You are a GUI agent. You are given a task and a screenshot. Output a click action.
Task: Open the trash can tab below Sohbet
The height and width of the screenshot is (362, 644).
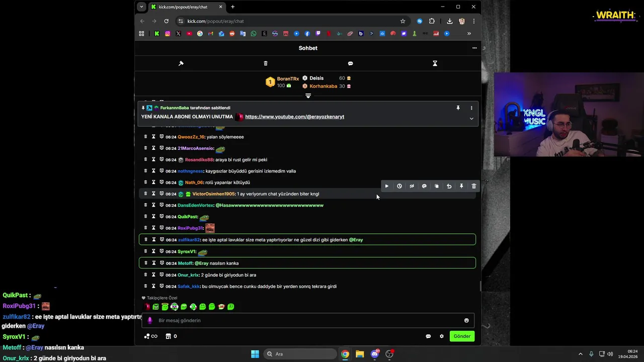(266, 63)
